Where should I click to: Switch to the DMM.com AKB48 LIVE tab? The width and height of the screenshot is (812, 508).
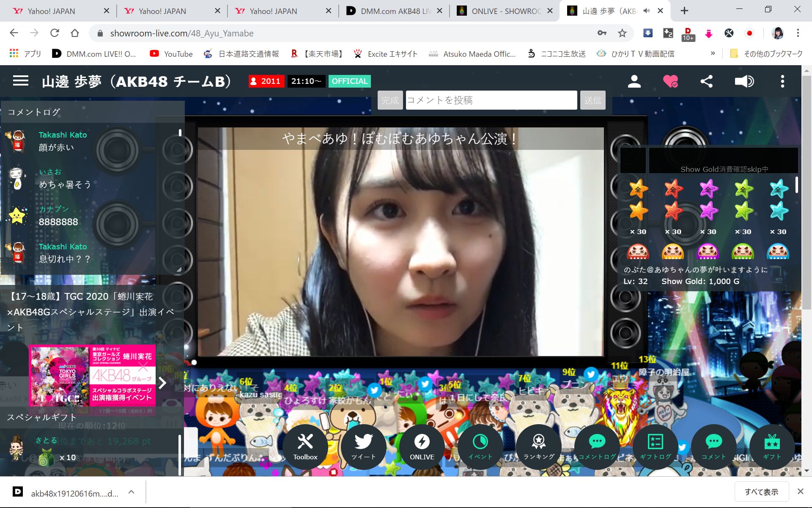393,11
